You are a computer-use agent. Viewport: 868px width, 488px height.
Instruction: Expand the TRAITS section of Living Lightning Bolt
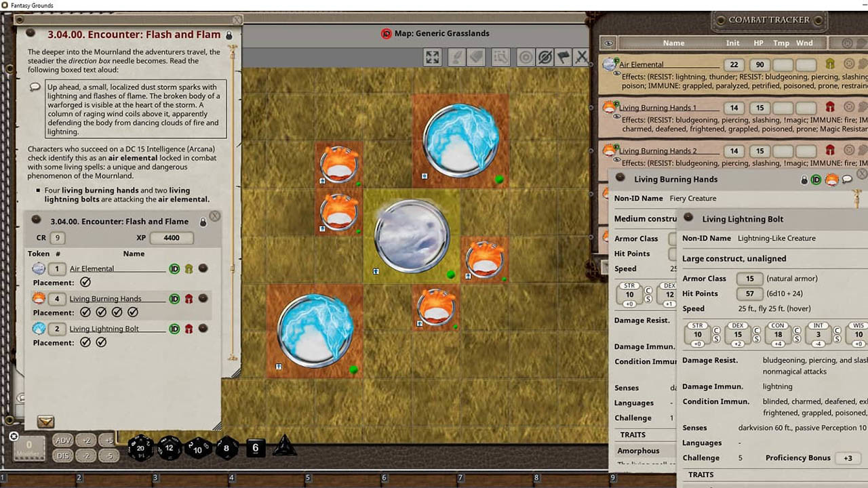[701, 475]
